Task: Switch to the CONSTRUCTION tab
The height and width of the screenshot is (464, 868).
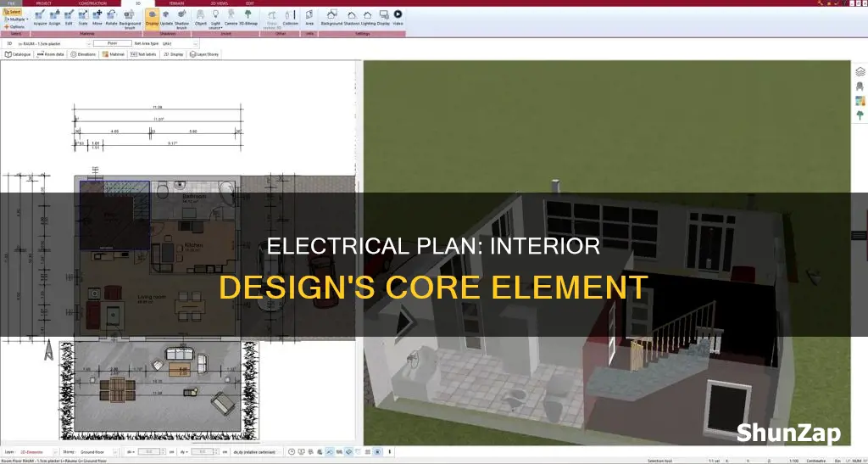Action: tap(92, 3)
